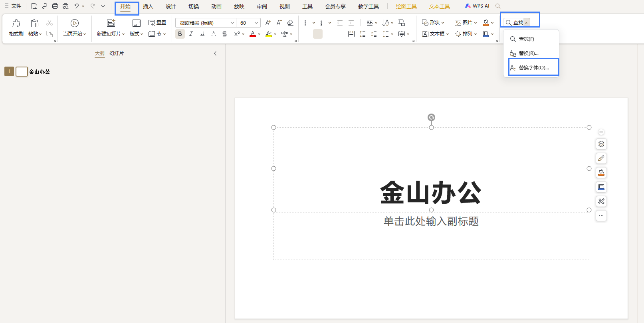Click the orange shape fill color swatch
This screenshot has width=644, height=323.
click(486, 23)
